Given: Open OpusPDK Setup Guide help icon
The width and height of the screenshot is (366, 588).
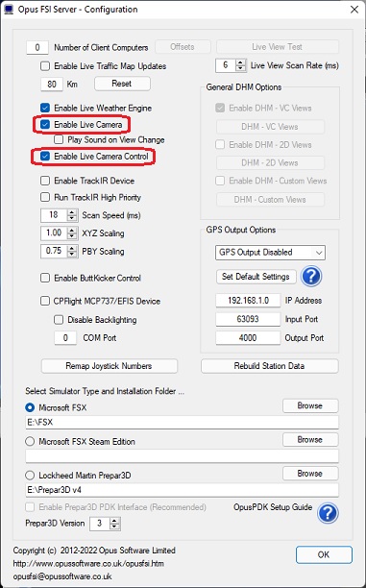Looking at the screenshot, I should point(328,513).
